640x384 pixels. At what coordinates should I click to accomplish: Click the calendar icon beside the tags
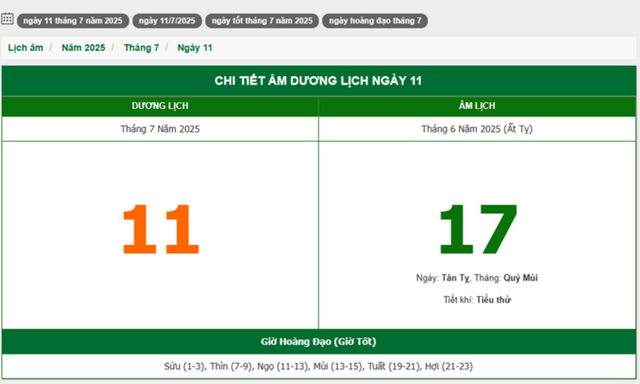[x=7, y=19]
